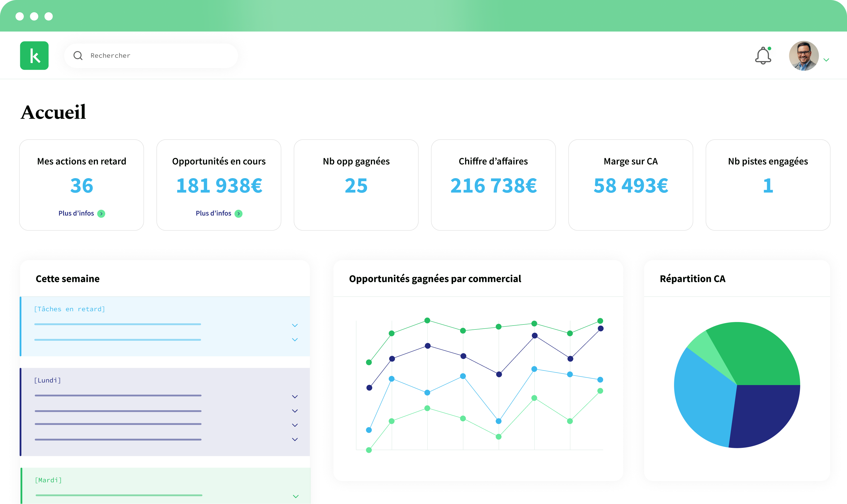Click the Chiffre d'affaires value 216 738€
847x504 pixels.
click(x=493, y=186)
